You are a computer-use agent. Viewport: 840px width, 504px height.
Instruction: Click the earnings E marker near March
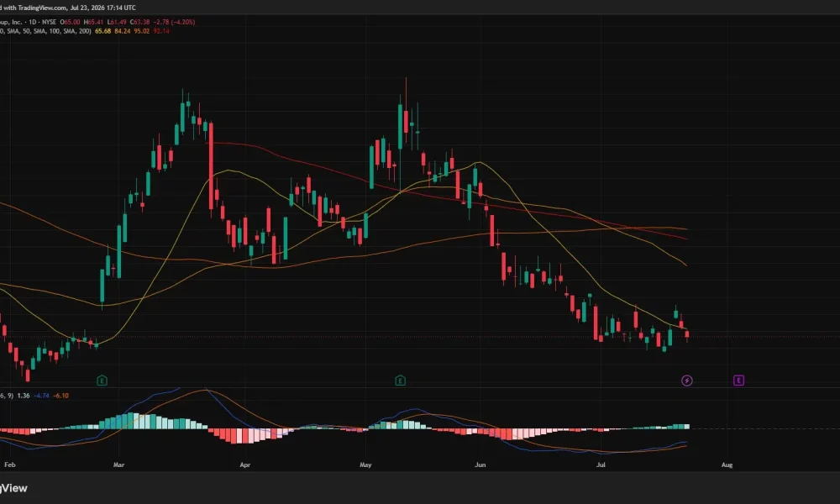102,381
